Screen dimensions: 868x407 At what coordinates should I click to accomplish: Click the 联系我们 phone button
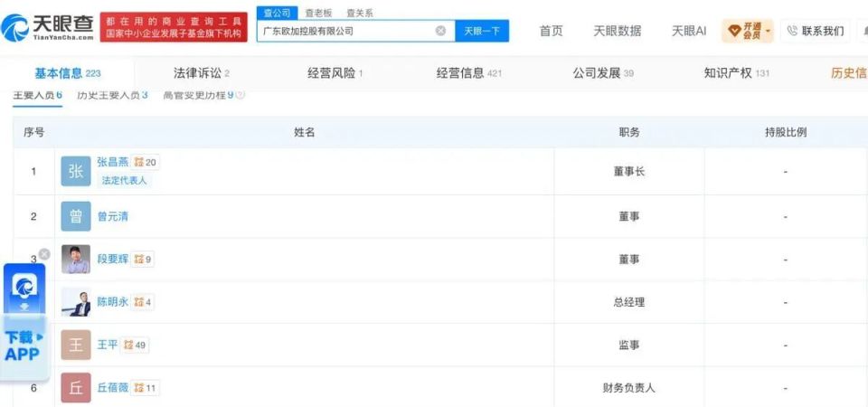(x=815, y=31)
